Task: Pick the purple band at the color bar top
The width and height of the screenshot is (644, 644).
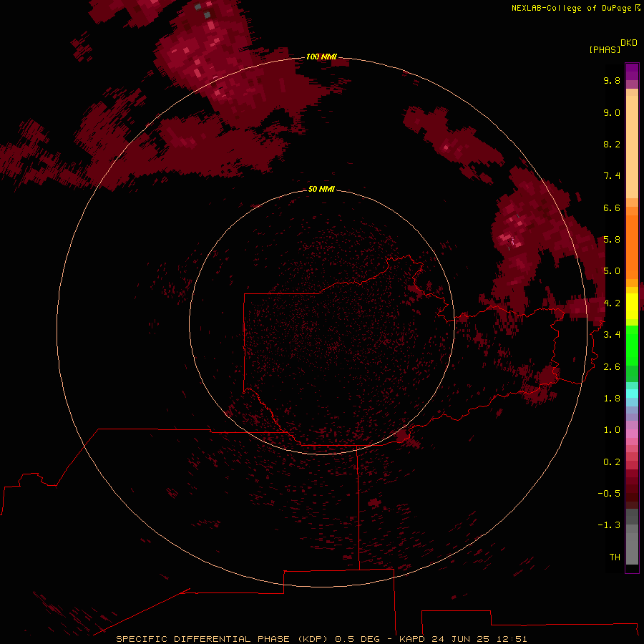Action: point(632,72)
